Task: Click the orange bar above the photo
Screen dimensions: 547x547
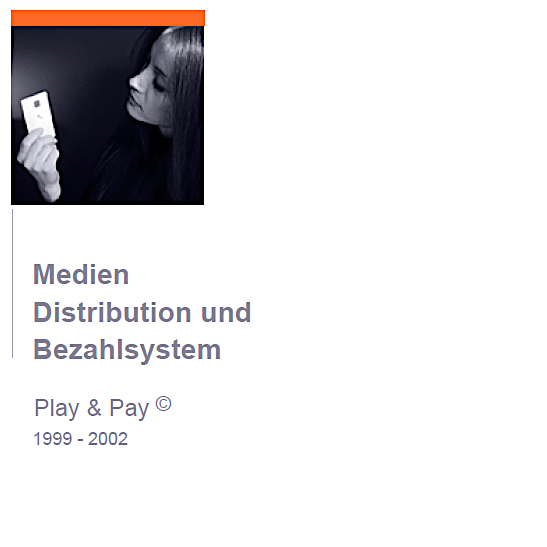Action: coord(108,18)
